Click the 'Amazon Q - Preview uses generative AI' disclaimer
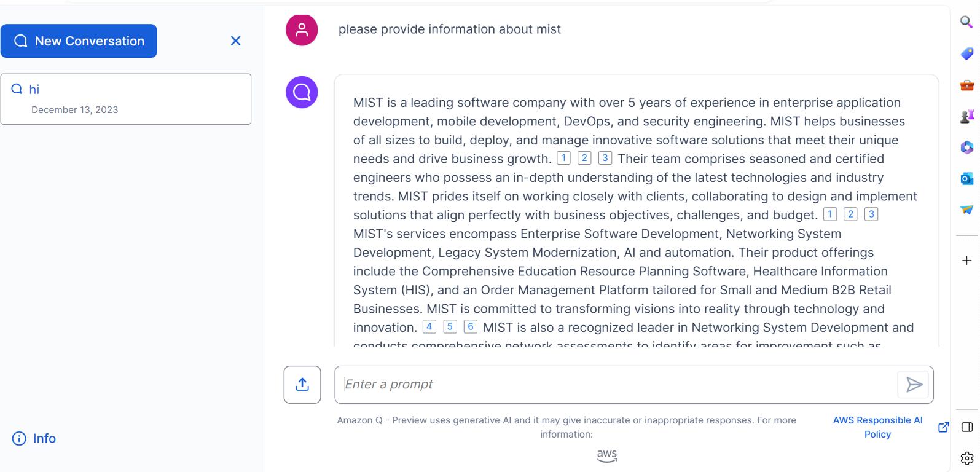Viewport: 980px width, 472px height. point(566,427)
